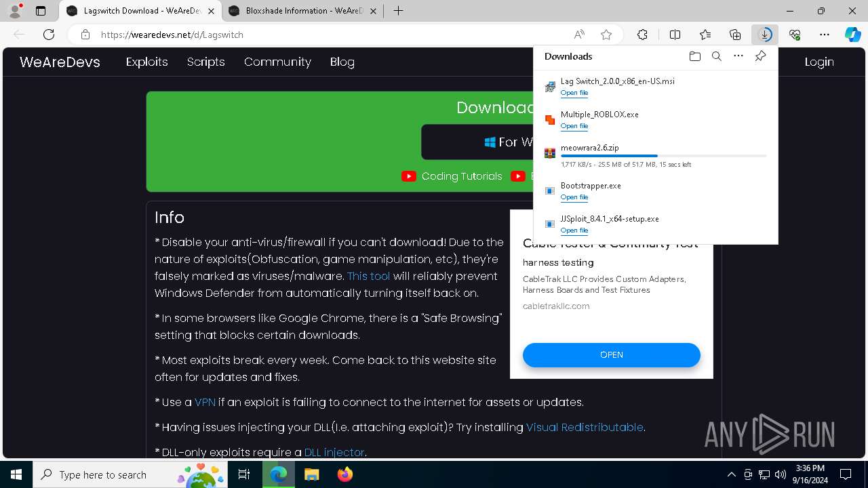Image resolution: width=868 pixels, height=488 pixels.
Task: Follow the Visual Redistributable link
Action: [x=585, y=427]
